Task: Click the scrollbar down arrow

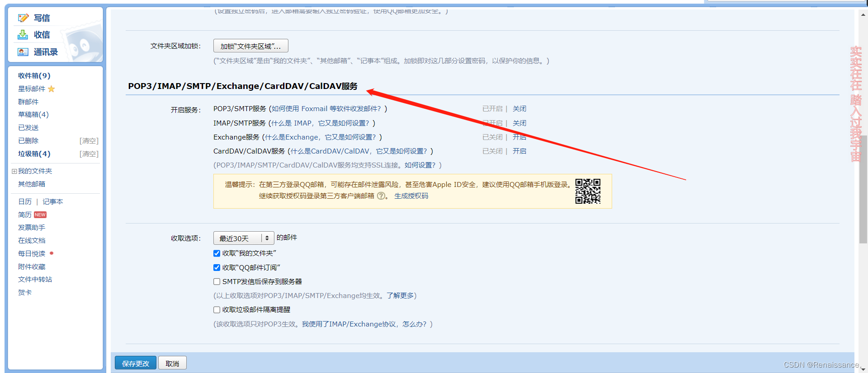Action: (863, 369)
